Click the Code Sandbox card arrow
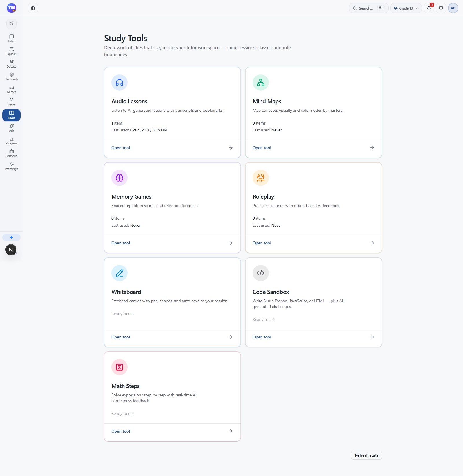This screenshot has width=463, height=476. tap(372, 337)
